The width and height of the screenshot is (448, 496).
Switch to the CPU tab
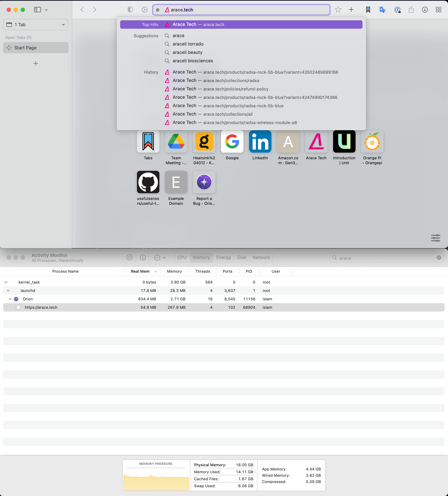pyautogui.click(x=182, y=257)
